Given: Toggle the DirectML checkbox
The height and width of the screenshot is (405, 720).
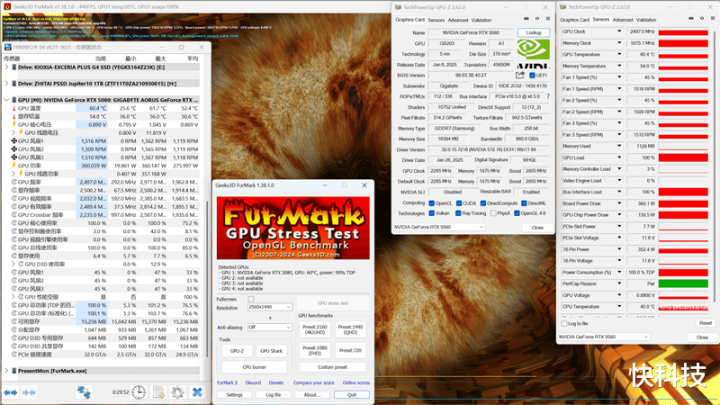Looking at the screenshot, I should [524, 203].
